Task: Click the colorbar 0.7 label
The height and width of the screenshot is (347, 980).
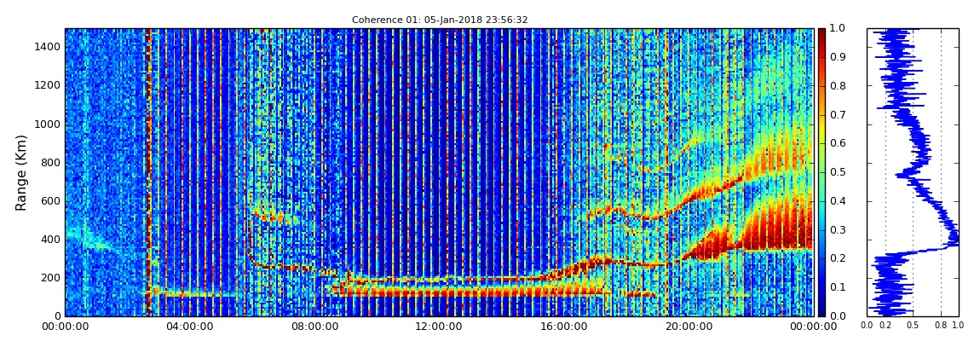Action: 838,115
